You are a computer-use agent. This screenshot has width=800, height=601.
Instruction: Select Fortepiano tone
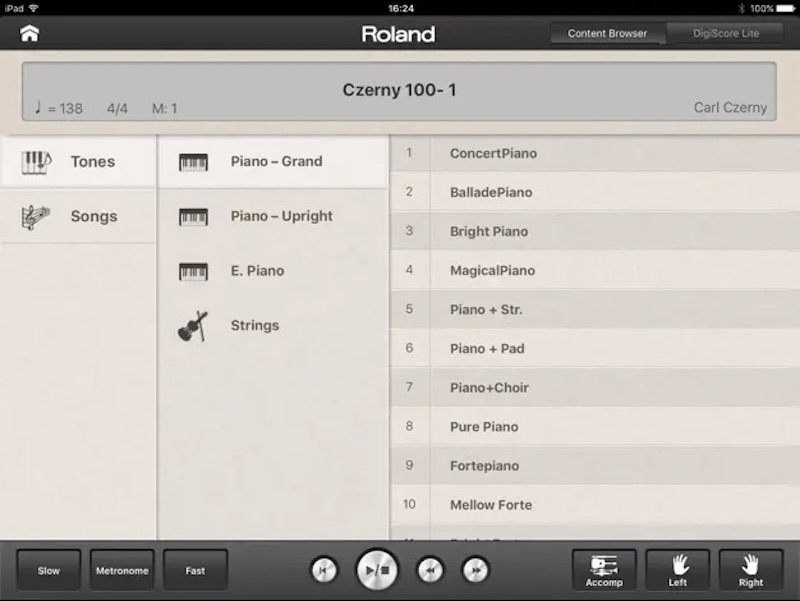pyautogui.click(x=595, y=466)
